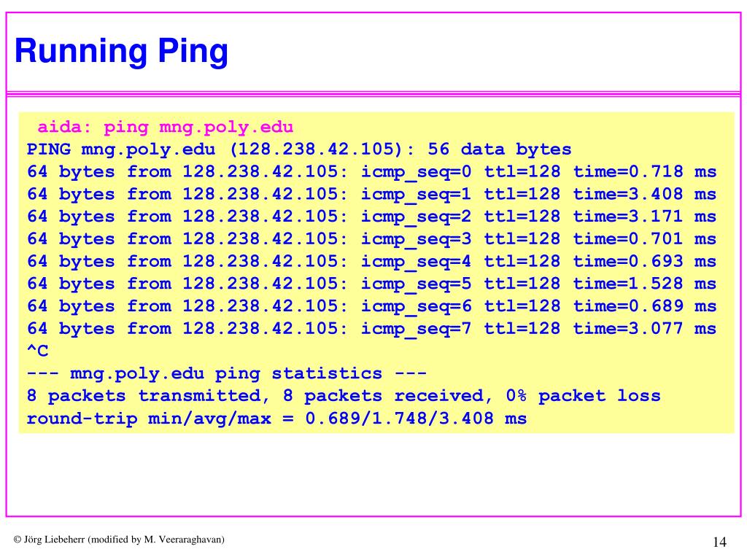The height and width of the screenshot is (560, 747).
Task: Click the "8 packets transmitted" summary line
Action: [344, 396]
